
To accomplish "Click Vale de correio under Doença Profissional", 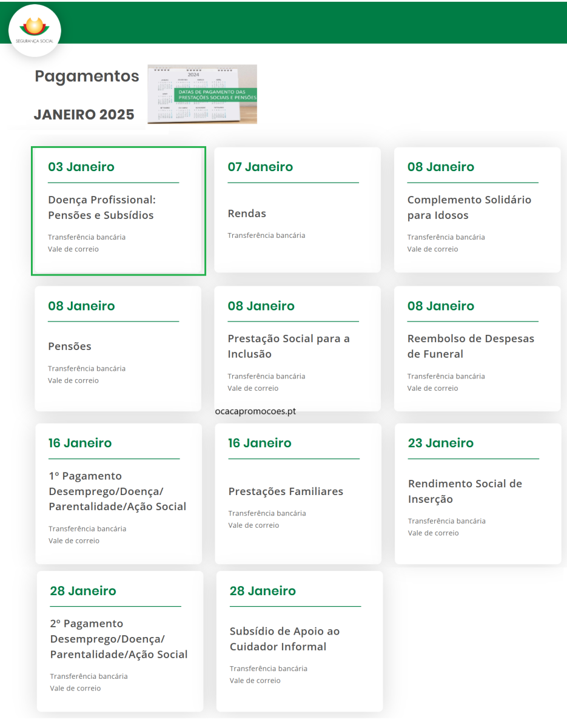I will tap(73, 249).
